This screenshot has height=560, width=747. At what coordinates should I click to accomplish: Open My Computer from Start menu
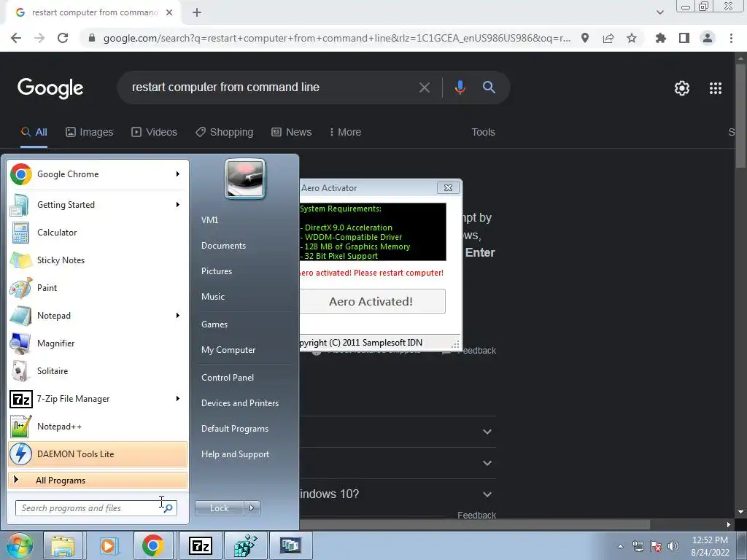228,350
